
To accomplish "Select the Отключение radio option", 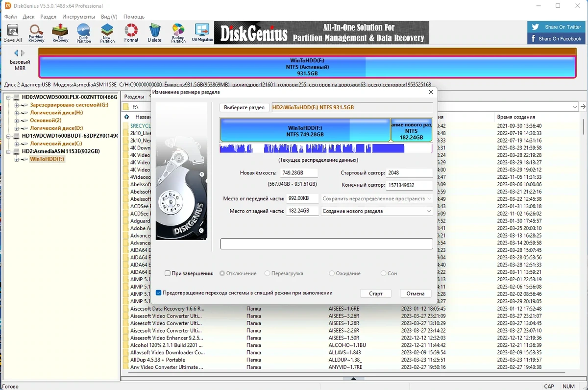I will point(222,273).
